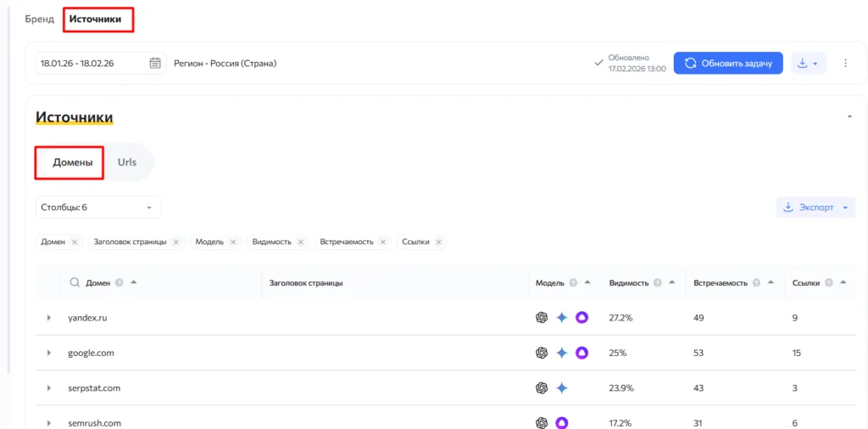868x429 pixels.
Task: Switch to the Urls tab
Action: point(127,163)
